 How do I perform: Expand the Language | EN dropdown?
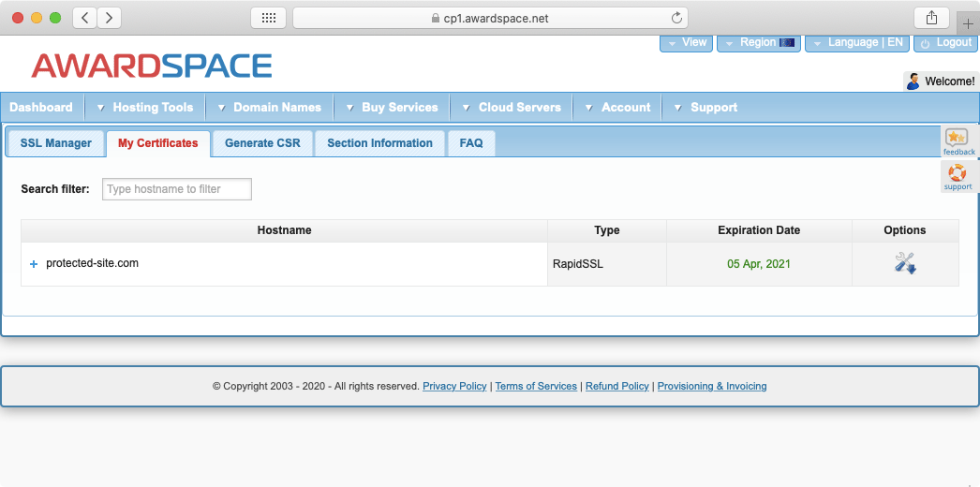tap(857, 43)
